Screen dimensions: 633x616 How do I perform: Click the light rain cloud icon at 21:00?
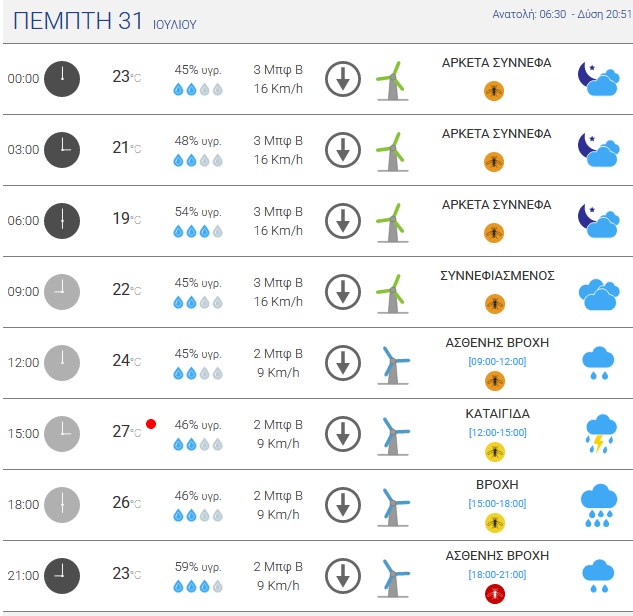click(x=599, y=576)
